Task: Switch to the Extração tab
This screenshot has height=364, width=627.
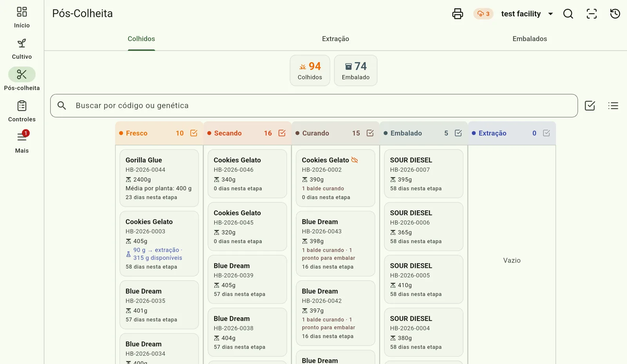Action: tap(335, 39)
